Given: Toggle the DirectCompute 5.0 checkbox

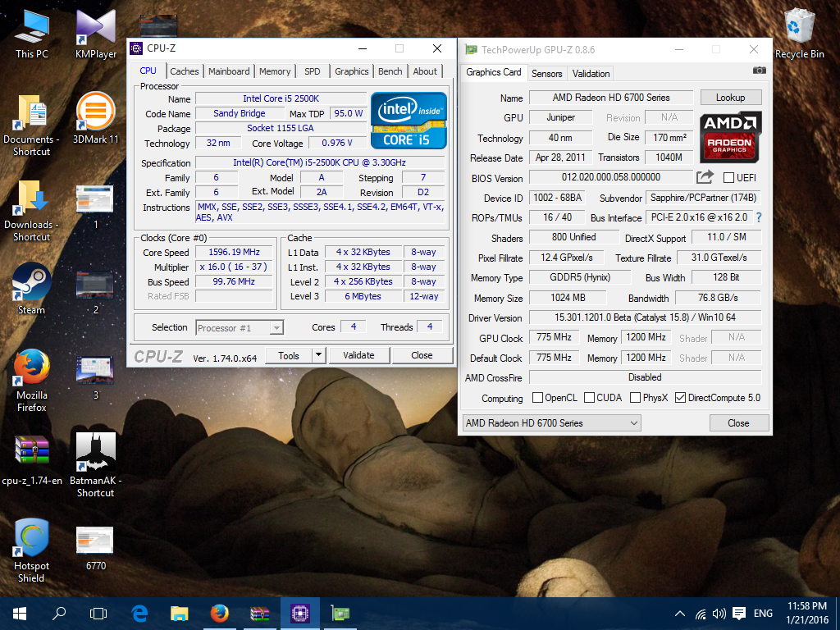Looking at the screenshot, I should pyautogui.click(x=680, y=398).
